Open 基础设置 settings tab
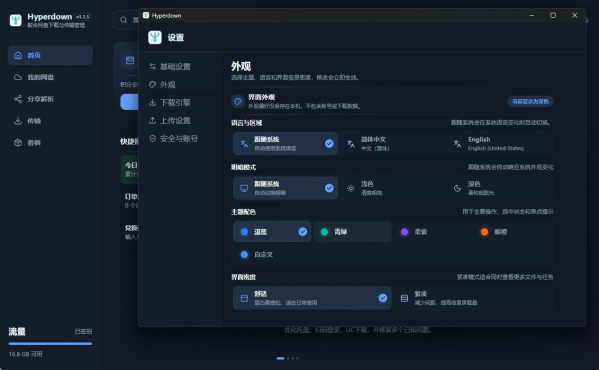 [180, 66]
